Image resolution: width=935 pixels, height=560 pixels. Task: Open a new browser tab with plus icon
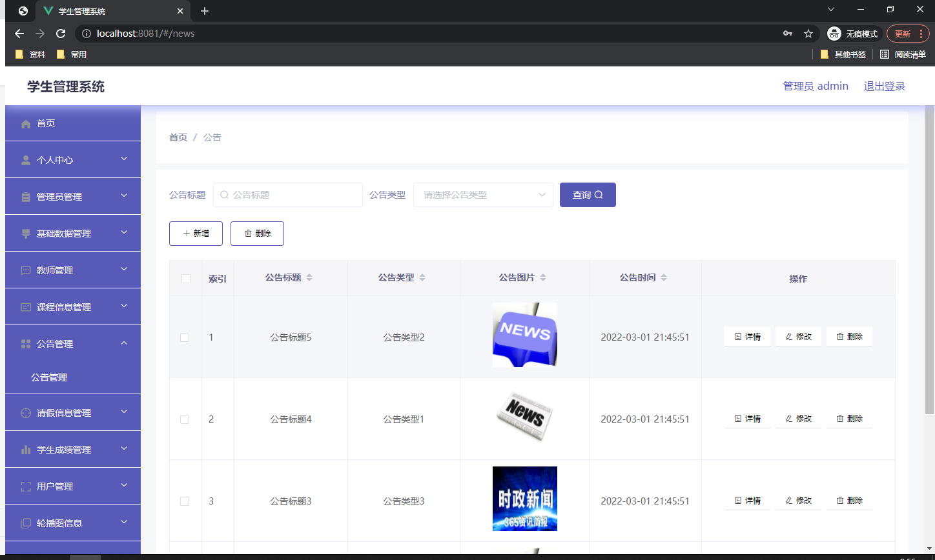[205, 11]
